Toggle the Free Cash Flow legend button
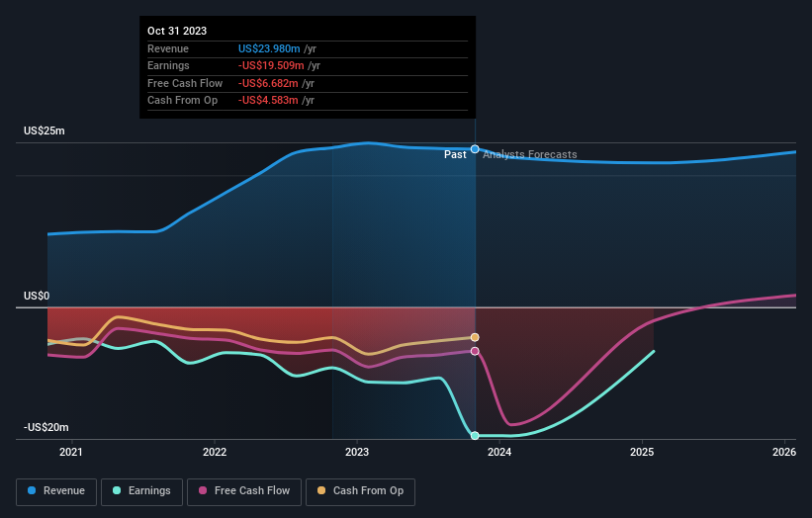The image size is (812, 518). click(x=244, y=491)
